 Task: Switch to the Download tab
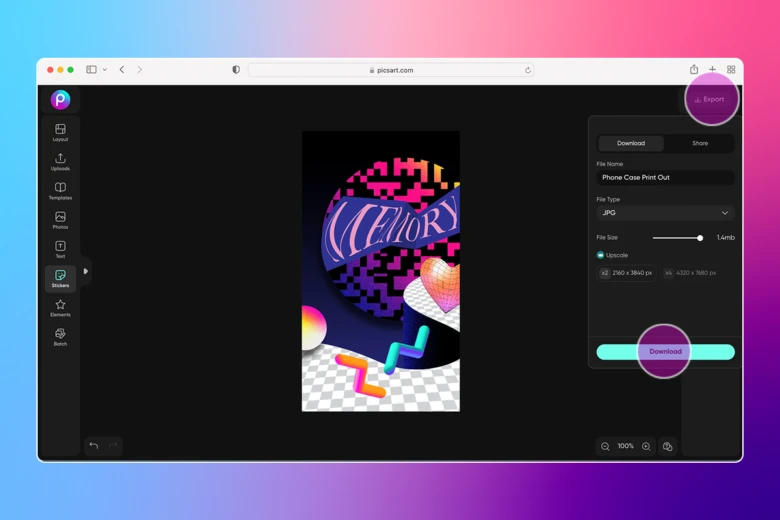coord(631,143)
